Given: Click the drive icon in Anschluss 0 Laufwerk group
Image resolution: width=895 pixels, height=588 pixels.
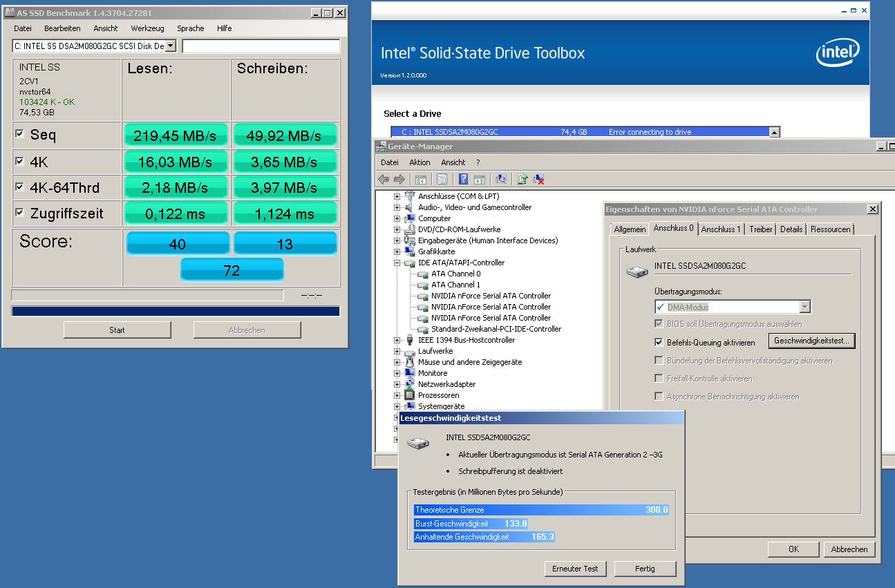Looking at the screenshot, I should tap(637, 272).
